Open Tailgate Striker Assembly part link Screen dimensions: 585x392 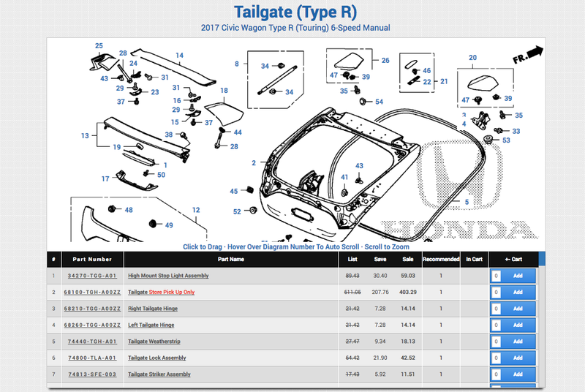tap(159, 374)
